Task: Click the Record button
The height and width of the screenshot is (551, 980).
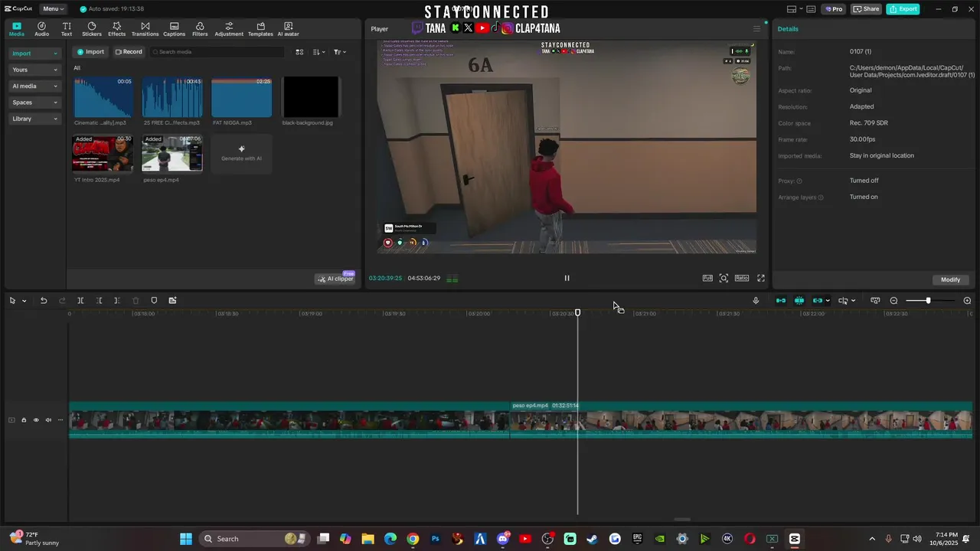Action: click(129, 52)
